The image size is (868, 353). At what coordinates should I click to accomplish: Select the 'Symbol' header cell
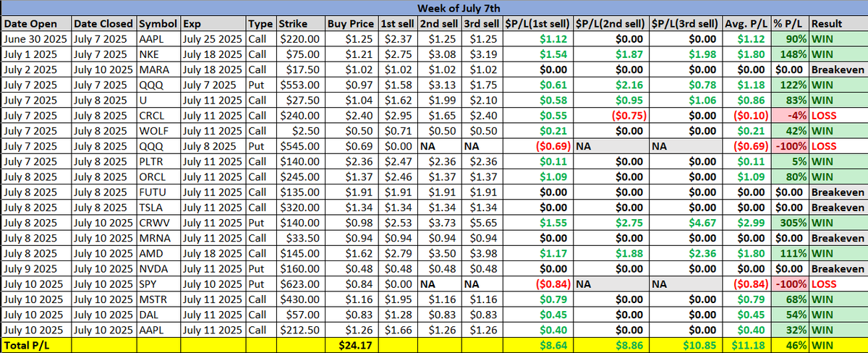158,24
